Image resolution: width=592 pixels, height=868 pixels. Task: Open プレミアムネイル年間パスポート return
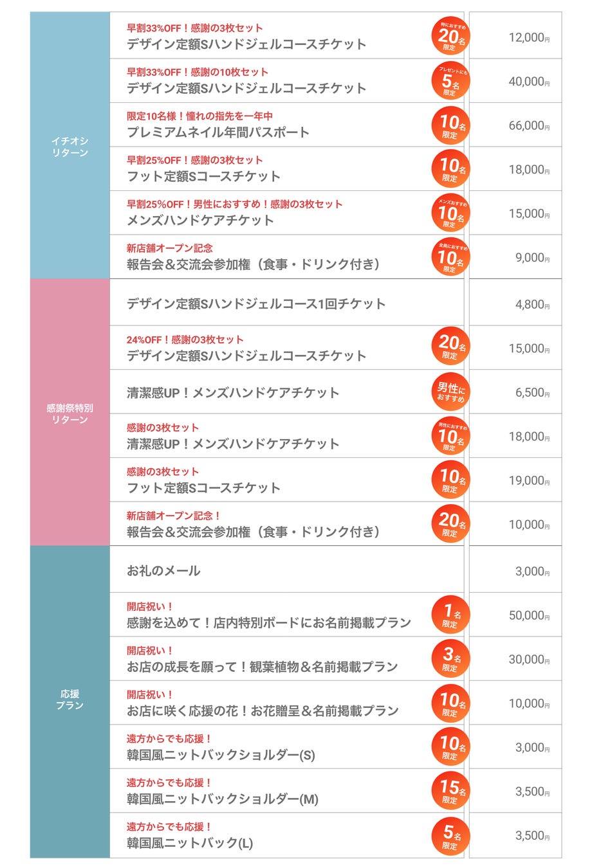pyautogui.click(x=218, y=132)
